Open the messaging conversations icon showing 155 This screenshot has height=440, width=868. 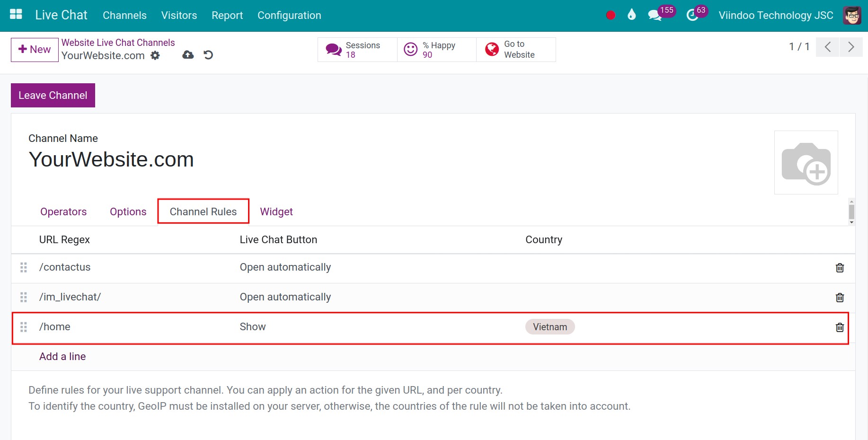[x=655, y=15]
